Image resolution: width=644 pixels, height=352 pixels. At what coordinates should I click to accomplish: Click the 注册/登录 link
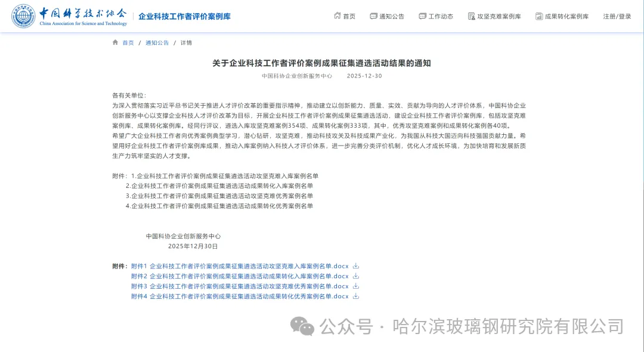pos(617,16)
